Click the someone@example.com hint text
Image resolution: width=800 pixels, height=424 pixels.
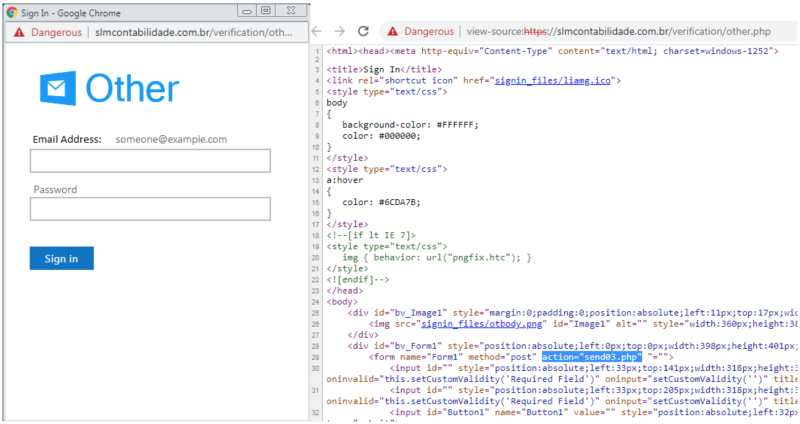click(x=171, y=139)
